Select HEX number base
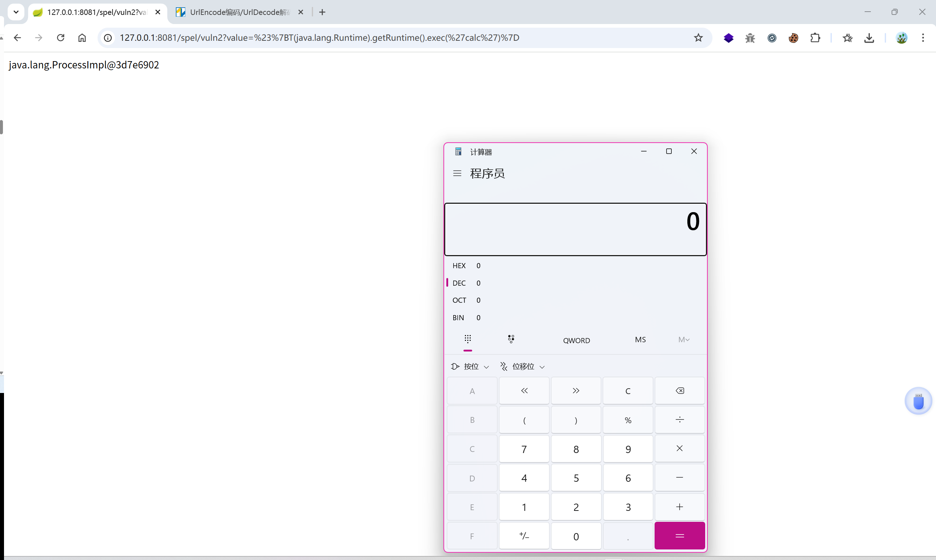The image size is (936, 560). tap(459, 266)
